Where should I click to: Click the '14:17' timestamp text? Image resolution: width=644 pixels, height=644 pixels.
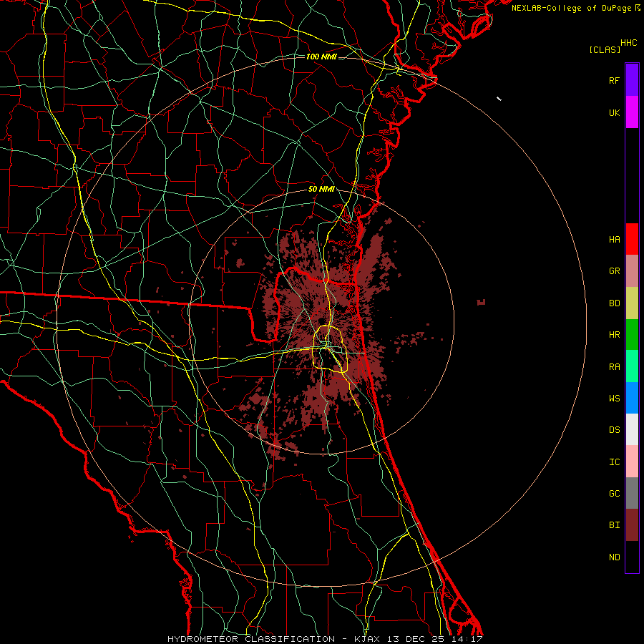pos(469,639)
